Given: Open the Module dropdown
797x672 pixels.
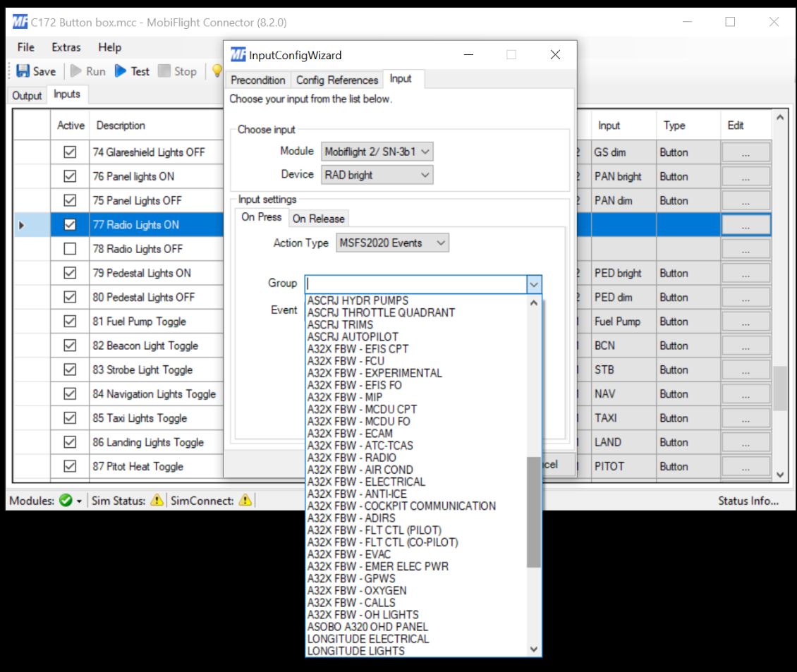Looking at the screenshot, I should click(x=377, y=152).
